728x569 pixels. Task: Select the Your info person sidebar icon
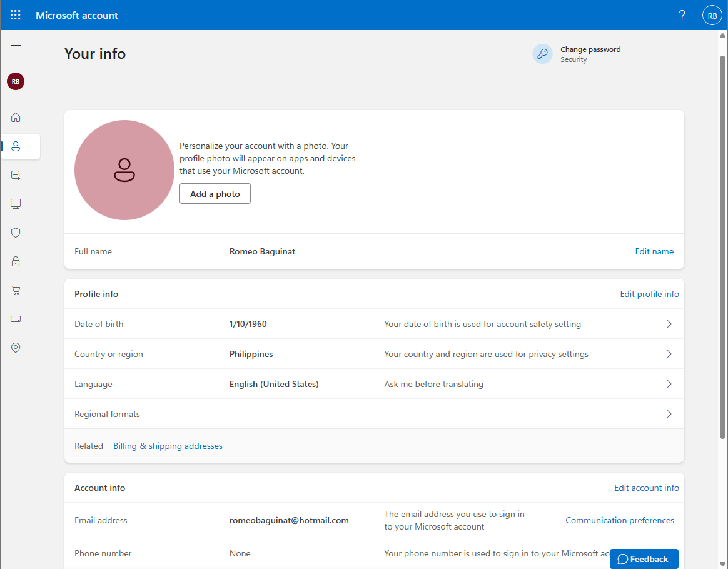tap(16, 146)
